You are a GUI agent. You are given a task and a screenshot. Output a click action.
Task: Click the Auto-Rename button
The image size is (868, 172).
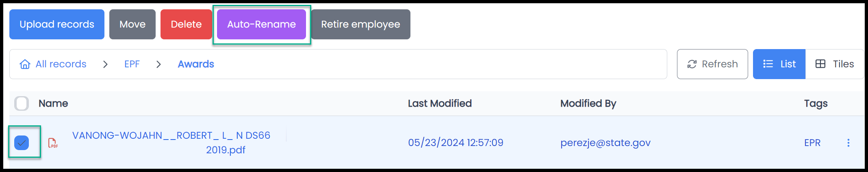coord(261,24)
